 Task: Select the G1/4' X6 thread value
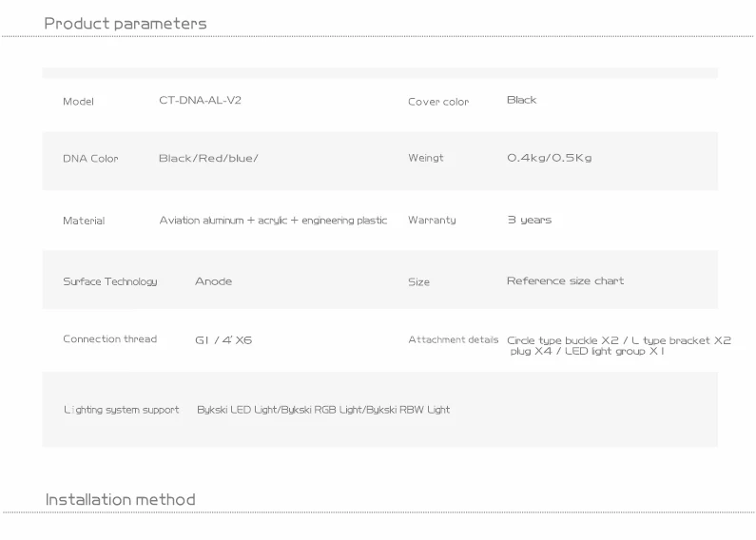(223, 340)
